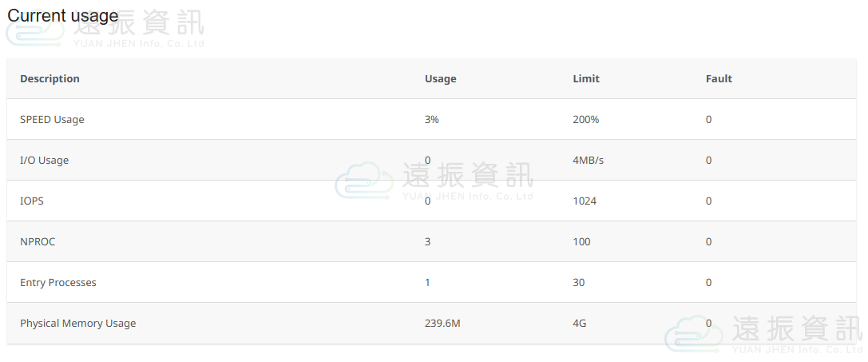Click the Current usage heading

click(63, 16)
